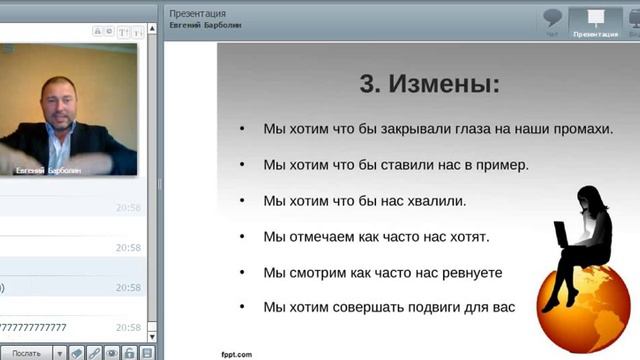Image resolution: width=640 pixels, height=360 pixels.
Task: Click the chat scrollbar down arrow
Action: [152, 337]
